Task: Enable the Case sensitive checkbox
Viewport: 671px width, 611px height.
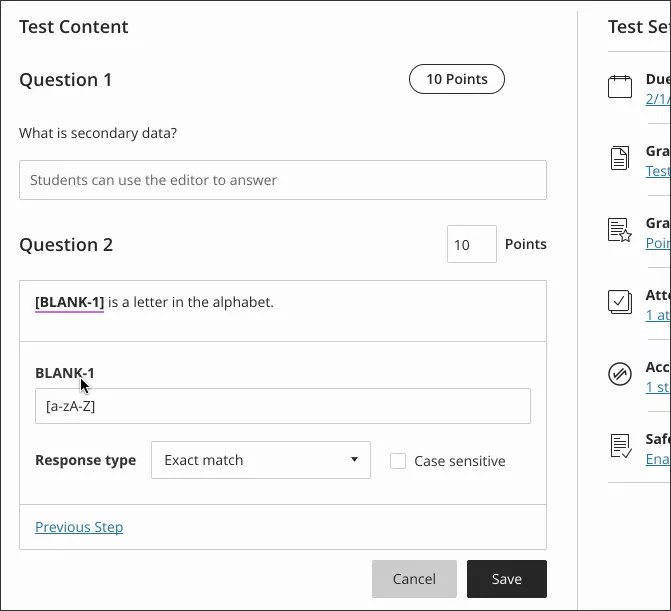Action: 398,461
